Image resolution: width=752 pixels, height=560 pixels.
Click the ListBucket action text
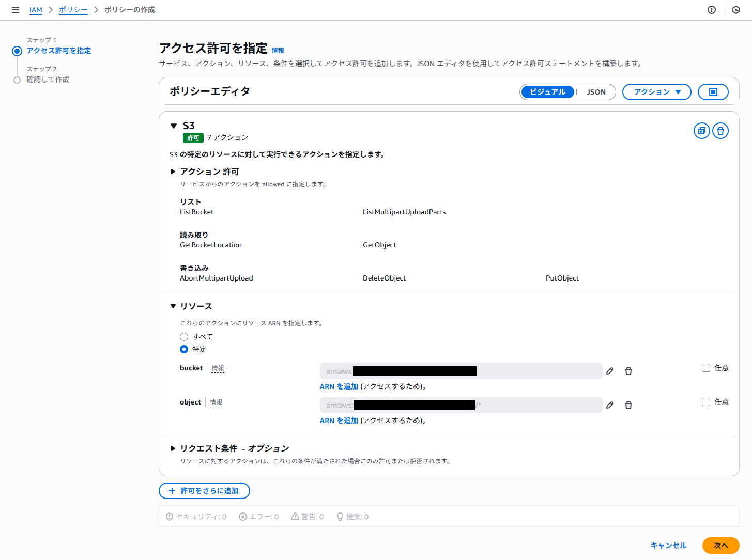coord(196,212)
